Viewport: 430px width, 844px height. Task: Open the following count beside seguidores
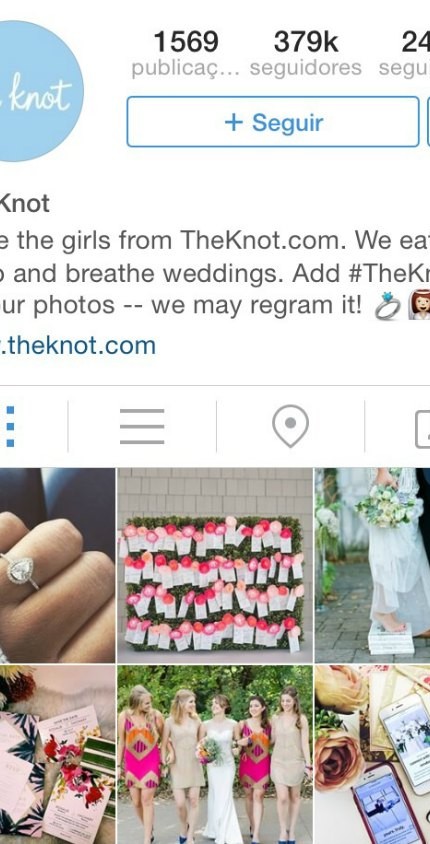pos(406,54)
